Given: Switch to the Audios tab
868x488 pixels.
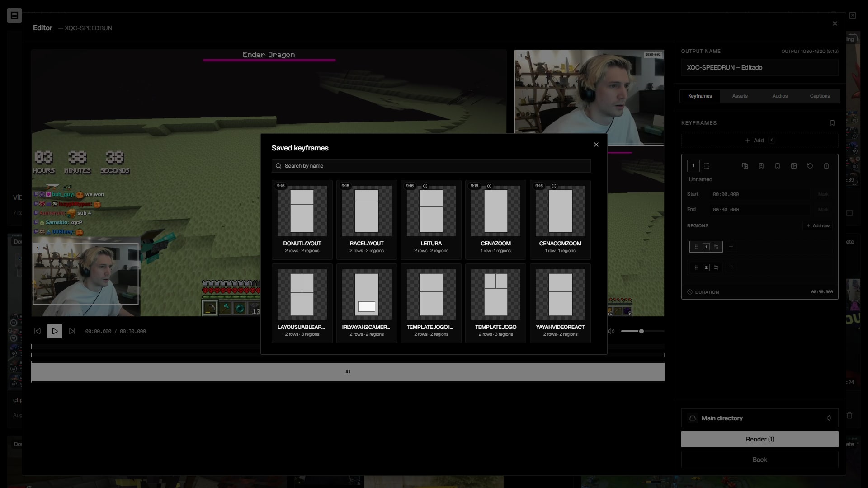Looking at the screenshot, I should [x=780, y=96].
